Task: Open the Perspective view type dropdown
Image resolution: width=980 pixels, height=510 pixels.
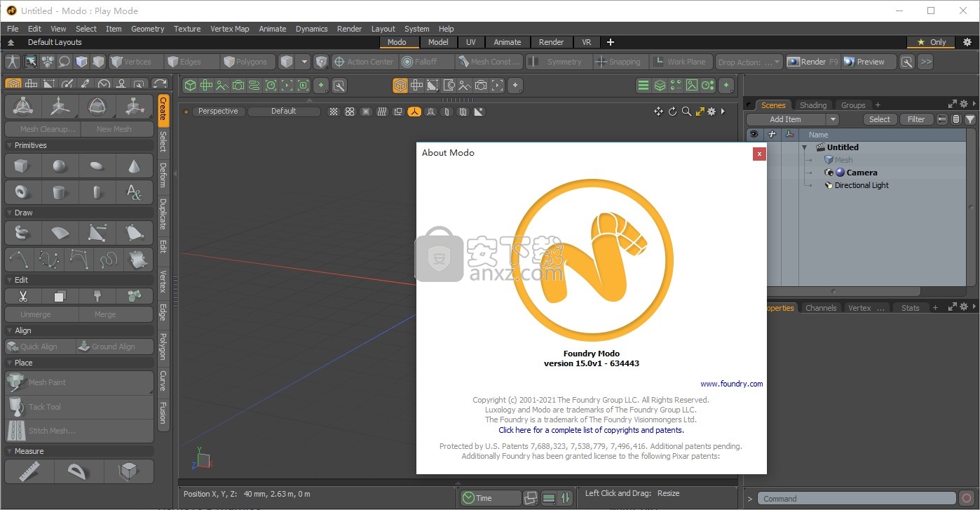Action: click(x=217, y=111)
